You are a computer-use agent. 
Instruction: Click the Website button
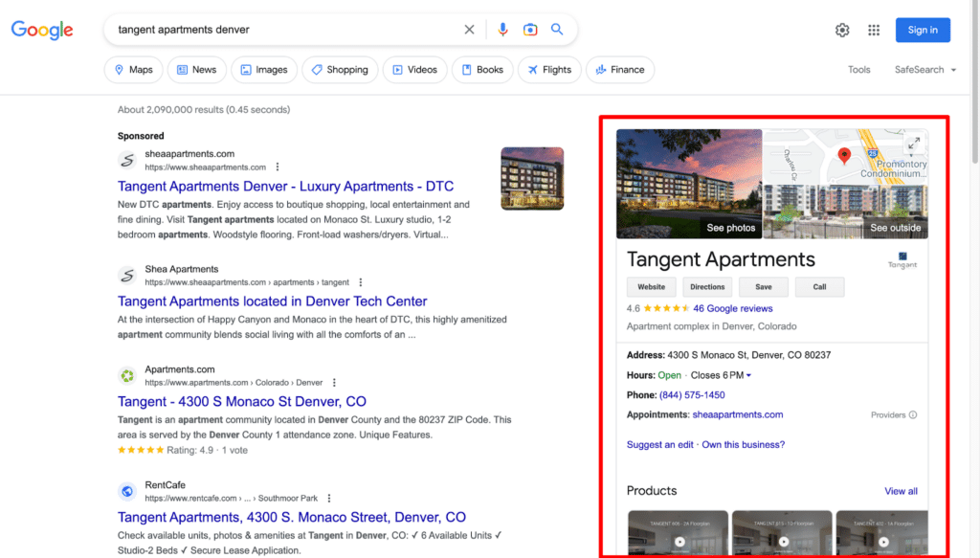point(651,287)
